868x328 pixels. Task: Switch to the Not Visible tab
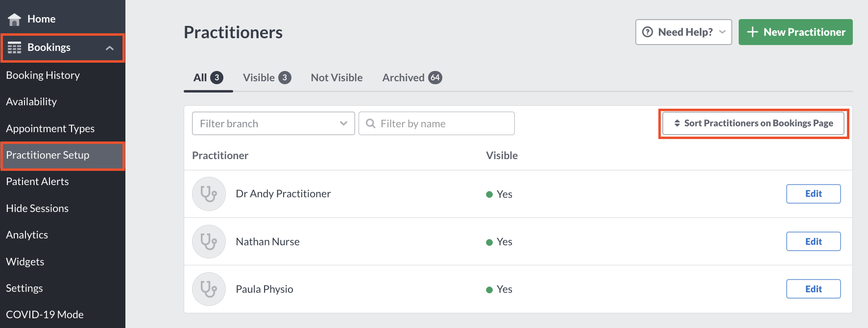[337, 77]
